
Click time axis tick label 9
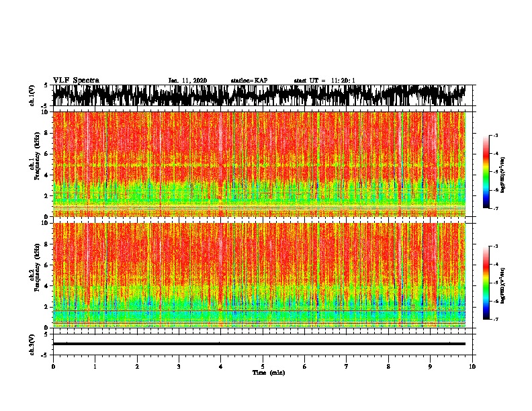(430, 367)
